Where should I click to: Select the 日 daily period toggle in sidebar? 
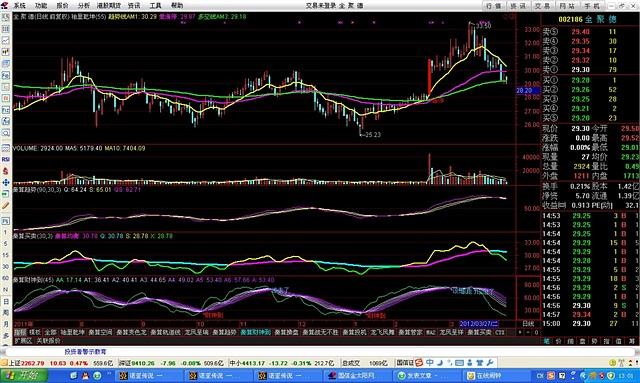(x=6, y=301)
